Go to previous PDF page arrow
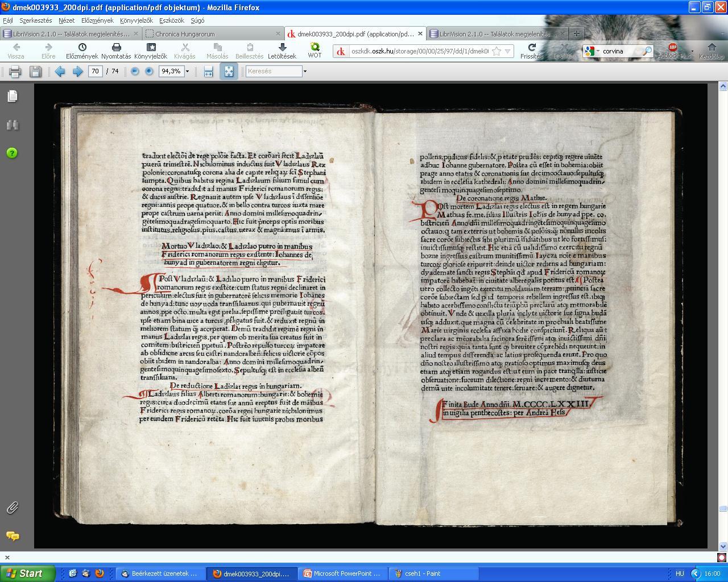Screen dimensions: 728x582 coord(60,71)
